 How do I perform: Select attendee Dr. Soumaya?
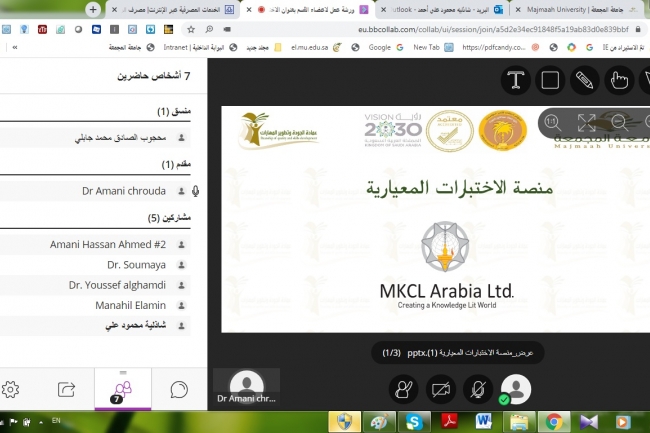95,265
